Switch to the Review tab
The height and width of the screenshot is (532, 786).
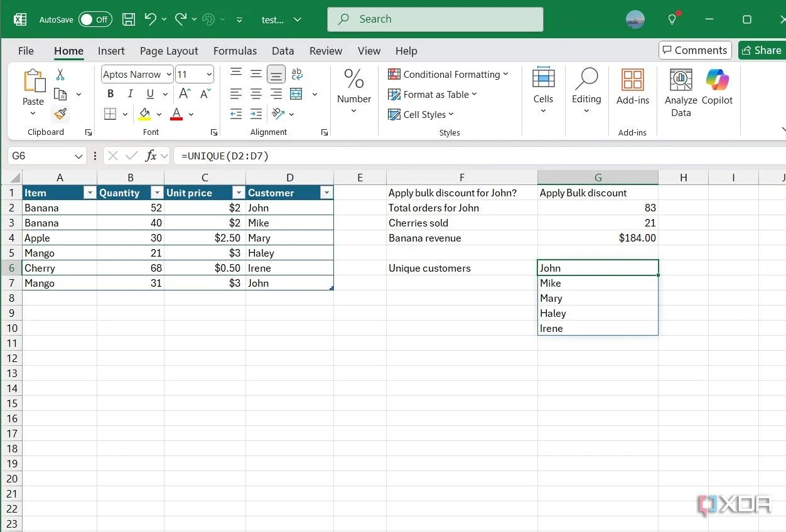[x=326, y=51]
